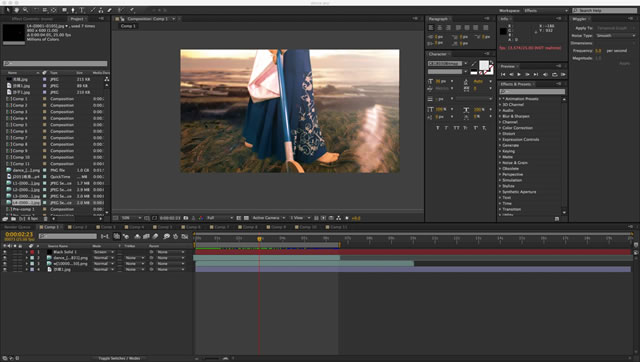Click take snapshot camera icon in viewer
Screen dimensions: 640x362
tap(186, 218)
